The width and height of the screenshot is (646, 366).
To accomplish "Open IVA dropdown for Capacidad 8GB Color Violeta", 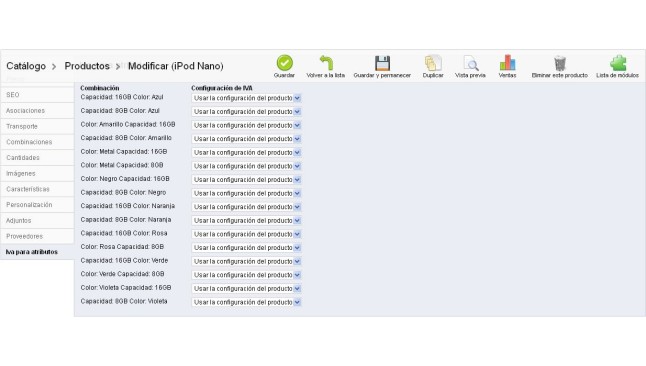I will [x=246, y=302].
